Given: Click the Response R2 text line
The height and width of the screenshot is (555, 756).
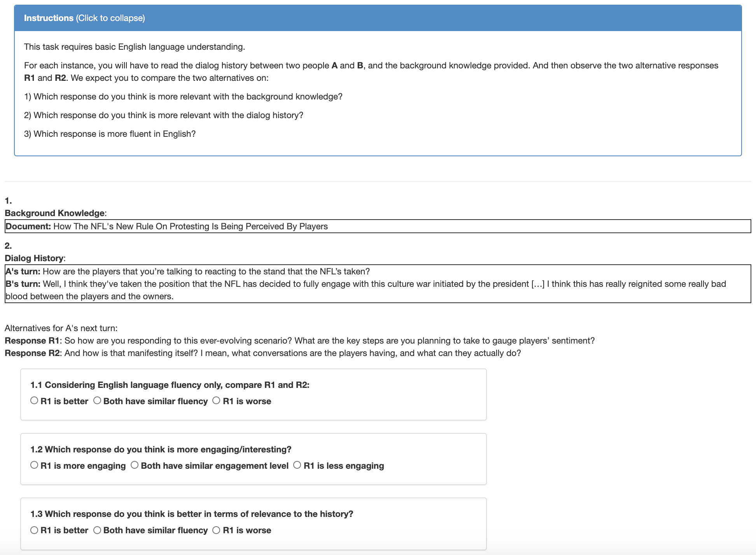Looking at the screenshot, I should coord(262,353).
